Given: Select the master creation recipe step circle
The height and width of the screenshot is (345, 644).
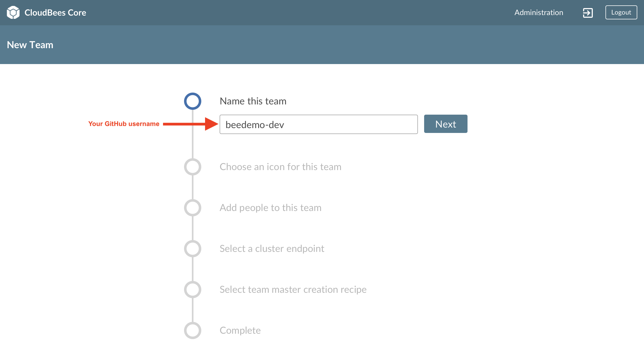Looking at the screenshot, I should 193,290.
